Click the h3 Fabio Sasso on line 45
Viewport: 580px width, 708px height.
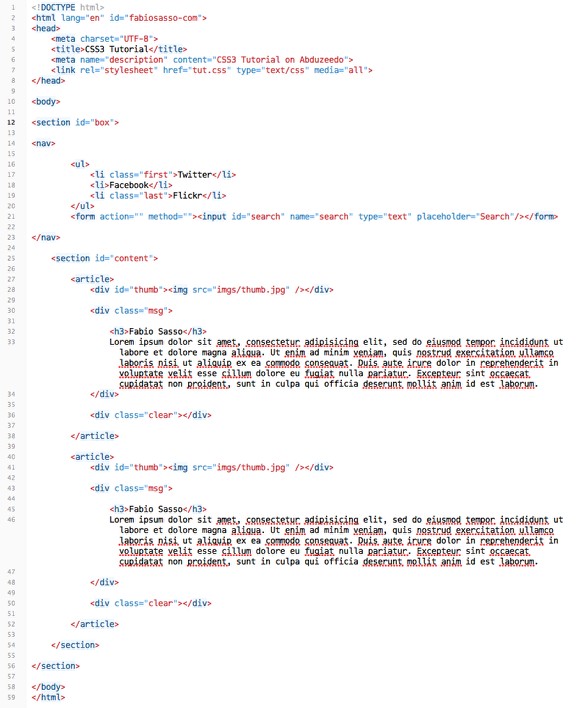pyautogui.click(x=158, y=509)
